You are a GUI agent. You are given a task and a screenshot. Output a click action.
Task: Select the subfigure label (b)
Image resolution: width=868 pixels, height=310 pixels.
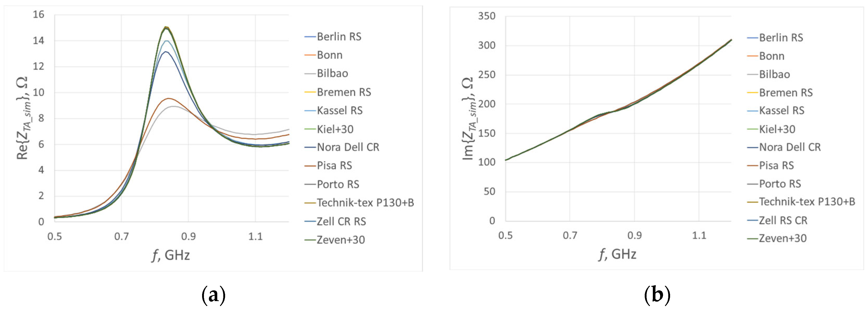point(657,295)
